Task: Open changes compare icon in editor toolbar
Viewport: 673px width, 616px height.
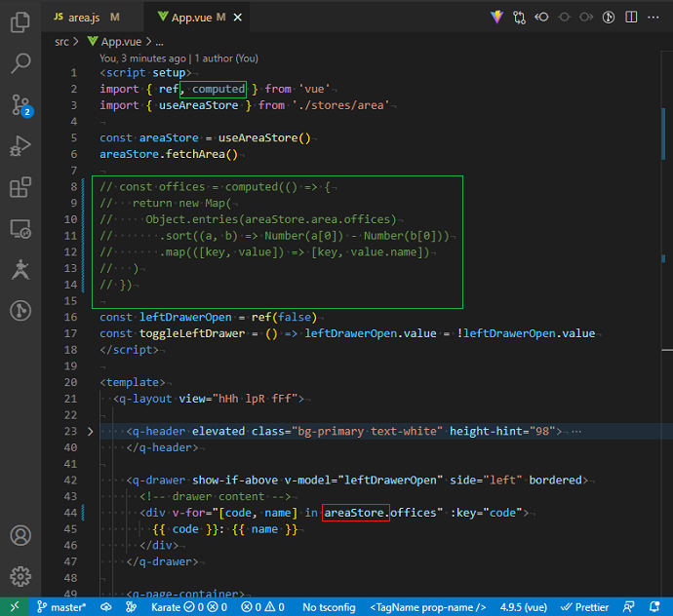Action: point(519,18)
